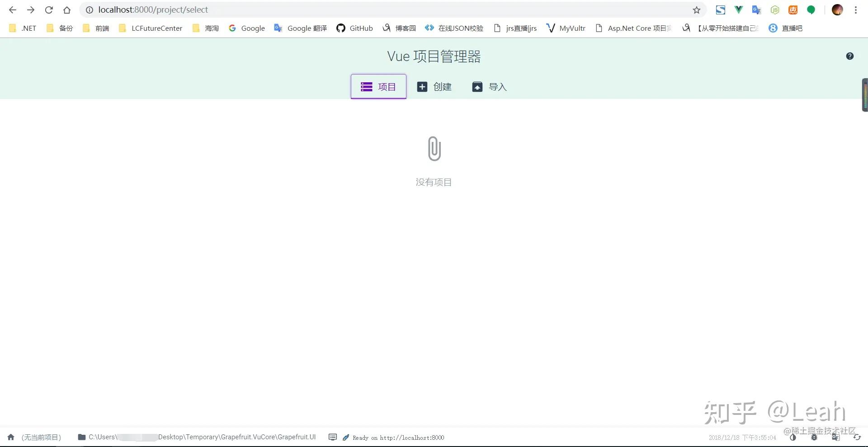Click the browser back arrow

(12, 9)
